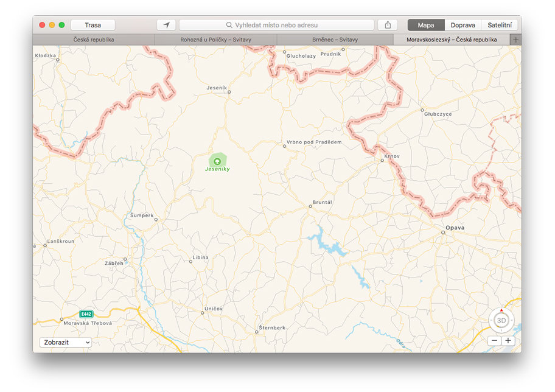Click the Zábřeh town label
Screen dimensions: 555x392
pyautogui.click(x=114, y=263)
